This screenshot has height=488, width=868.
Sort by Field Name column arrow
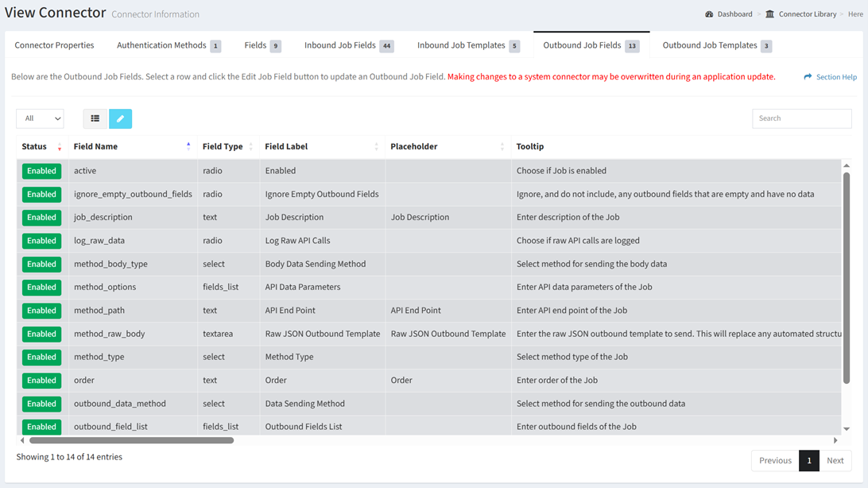coord(188,146)
